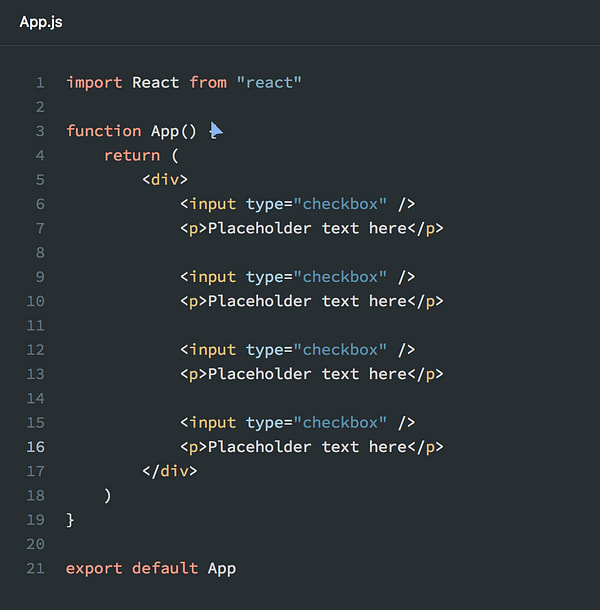Click the opening div tag
Image resolution: width=600 pixels, height=610 pixels.
click(165, 179)
